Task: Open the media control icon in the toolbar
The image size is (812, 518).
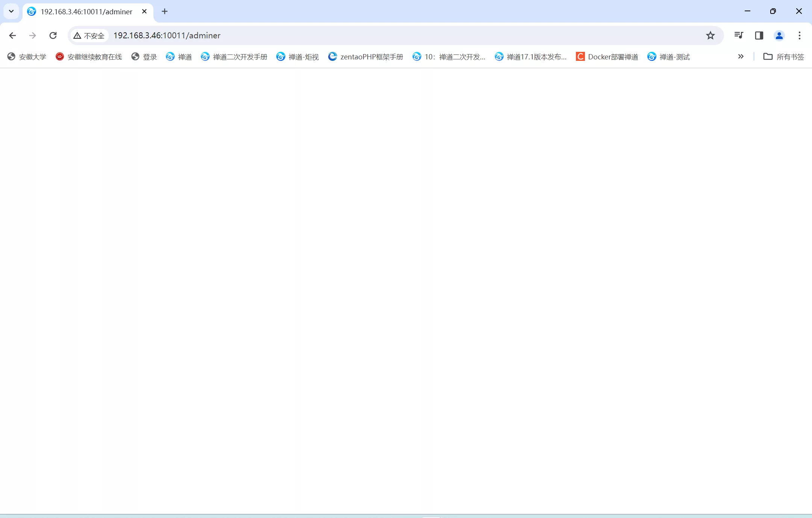Action: pyautogui.click(x=739, y=35)
